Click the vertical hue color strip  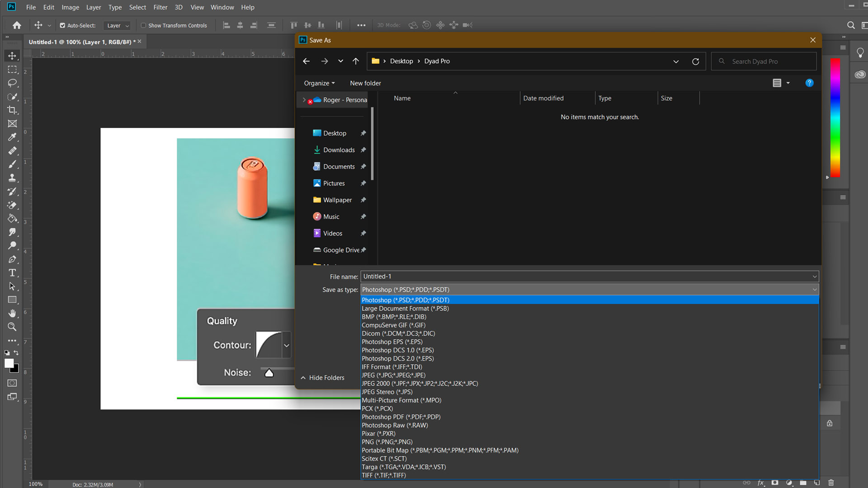coord(835,117)
